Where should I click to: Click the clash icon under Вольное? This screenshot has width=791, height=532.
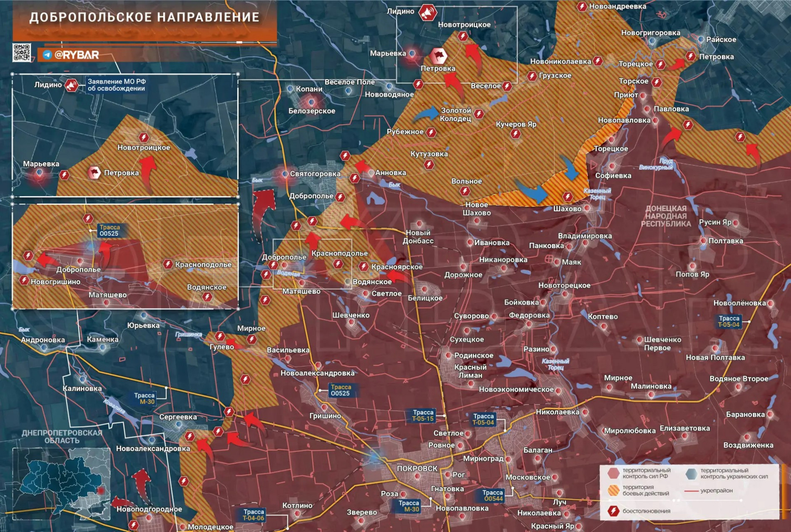(465, 191)
